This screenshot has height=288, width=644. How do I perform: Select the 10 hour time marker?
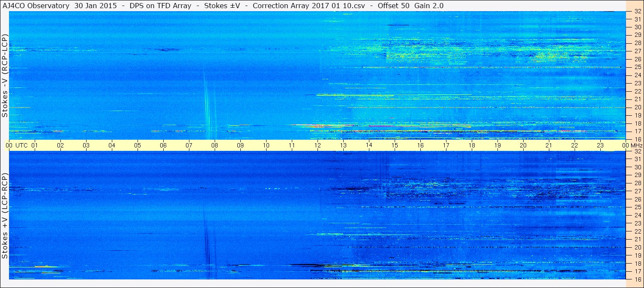pyautogui.click(x=266, y=145)
